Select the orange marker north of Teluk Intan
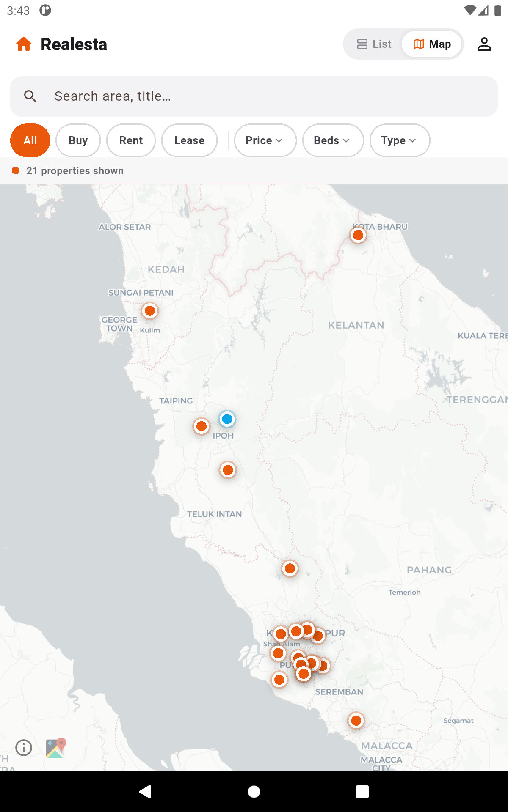Viewport: 508px width, 812px height. 228,470
